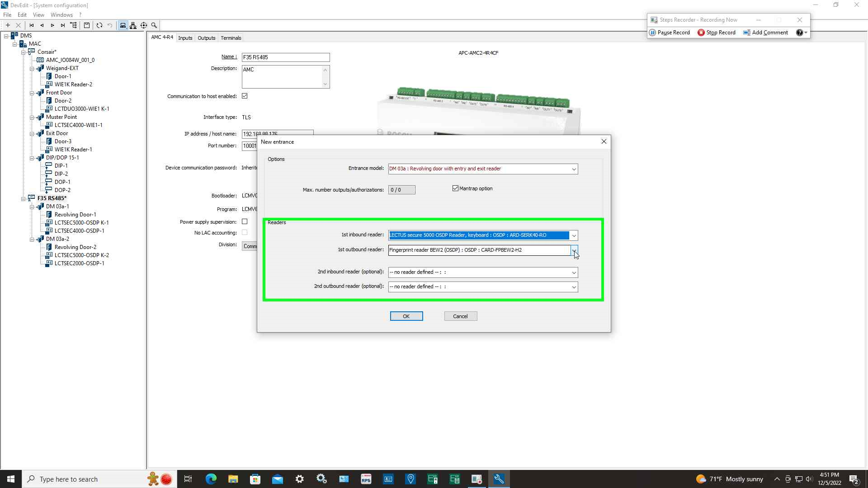This screenshot has height=488, width=868.
Task: Click the search magnifier toolbar icon
Action: 154,25
